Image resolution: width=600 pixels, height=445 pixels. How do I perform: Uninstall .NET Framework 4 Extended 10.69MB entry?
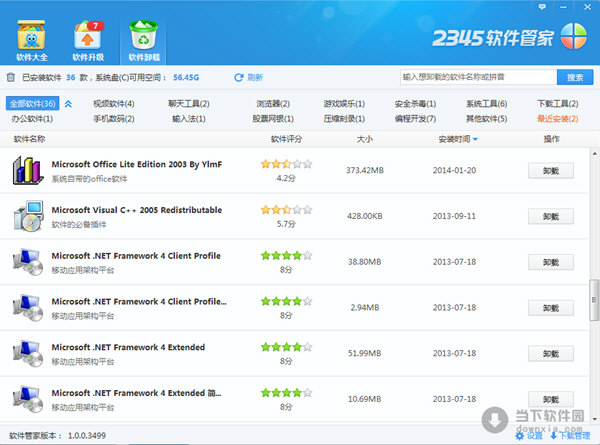pos(551,399)
